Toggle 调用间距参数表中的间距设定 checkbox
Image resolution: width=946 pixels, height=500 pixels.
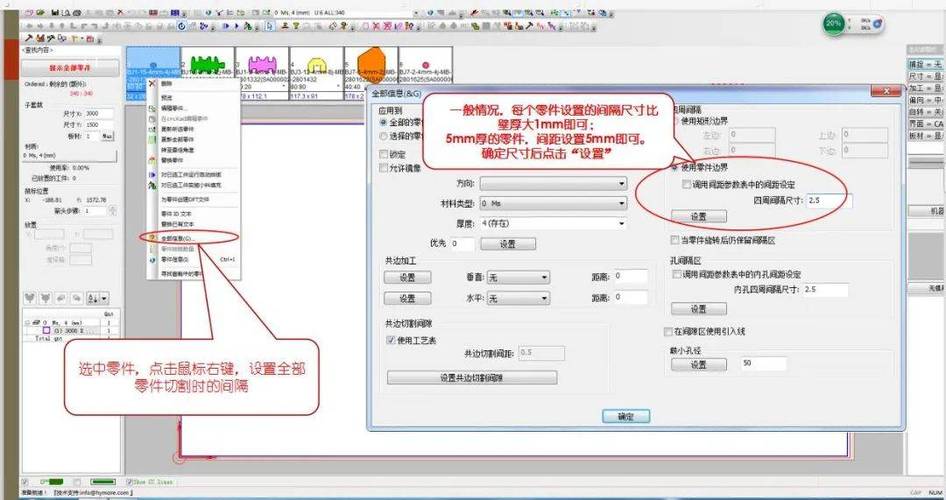(x=686, y=185)
